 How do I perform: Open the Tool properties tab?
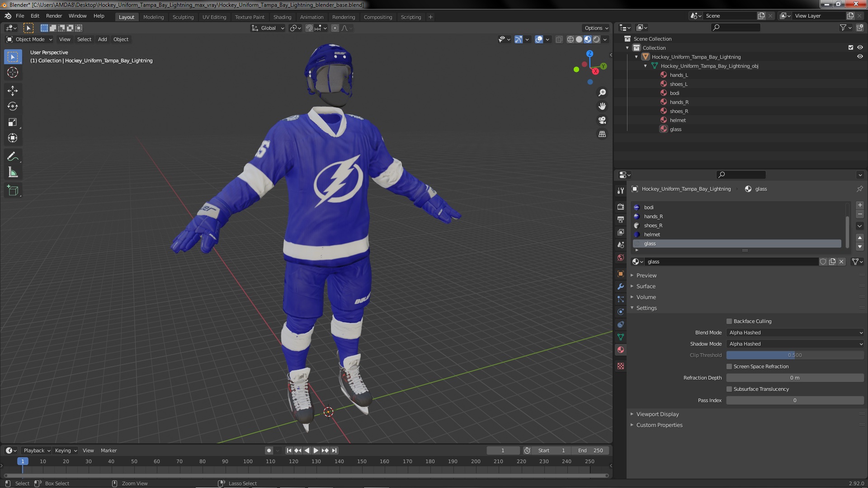(x=621, y=191)
